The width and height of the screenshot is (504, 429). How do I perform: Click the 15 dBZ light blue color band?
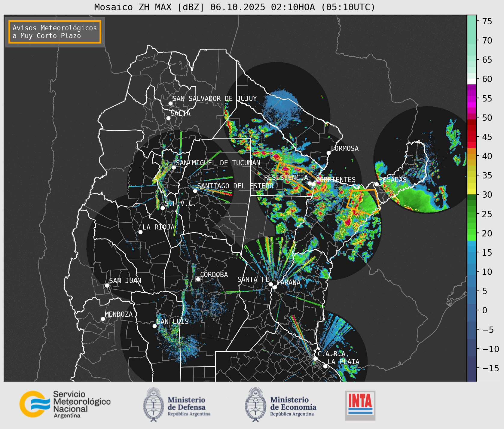(472, 249)
